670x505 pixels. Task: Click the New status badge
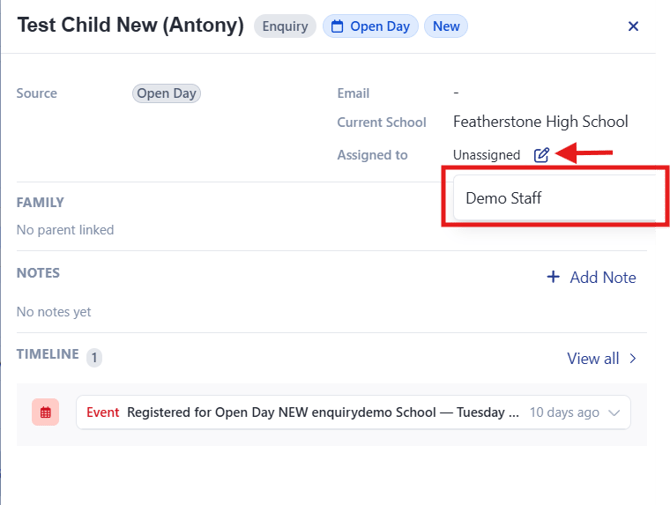[x=446, y=26]
